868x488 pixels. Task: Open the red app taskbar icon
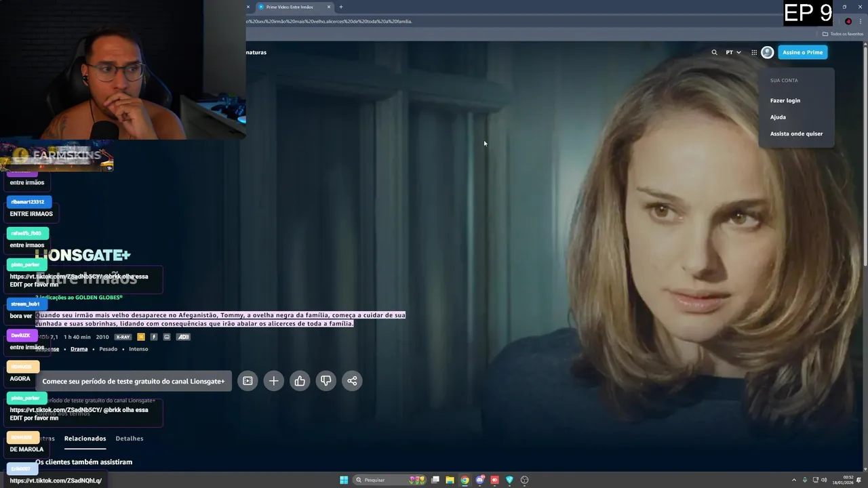[x=494, y=480]
